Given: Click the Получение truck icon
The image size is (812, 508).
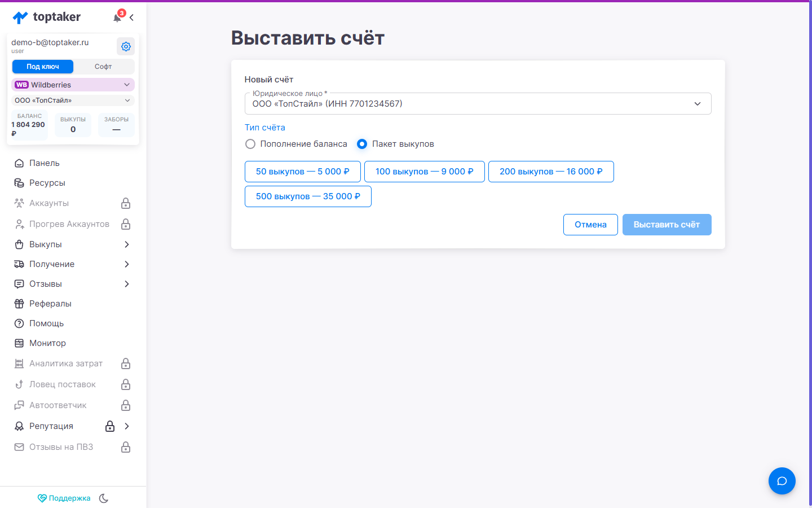Looking at the screenshot, I should coord(19,264).
